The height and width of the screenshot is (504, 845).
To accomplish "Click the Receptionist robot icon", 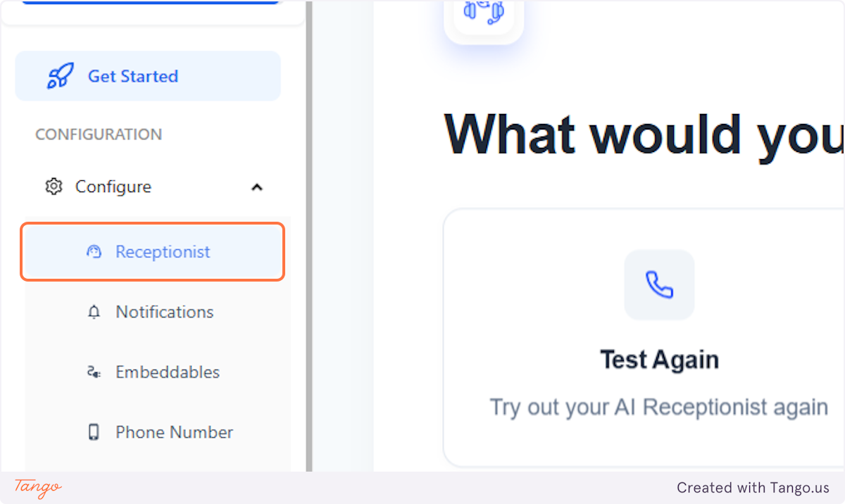I will 94,251.
